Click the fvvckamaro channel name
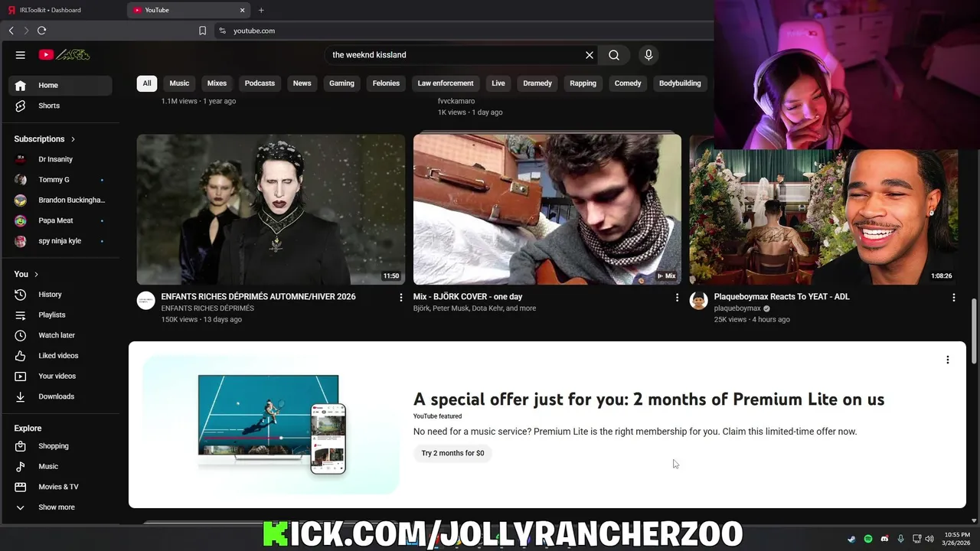This screenshot has height=551, width=980. pos(456,101)
